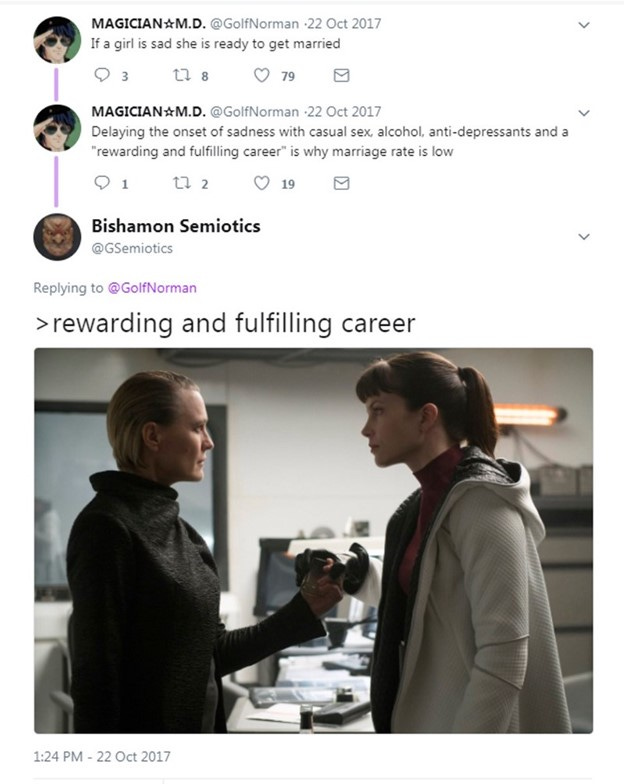Open first MAGICIAN M.D. avatar
The image size is (624, 784).
(x=57, y=40)
